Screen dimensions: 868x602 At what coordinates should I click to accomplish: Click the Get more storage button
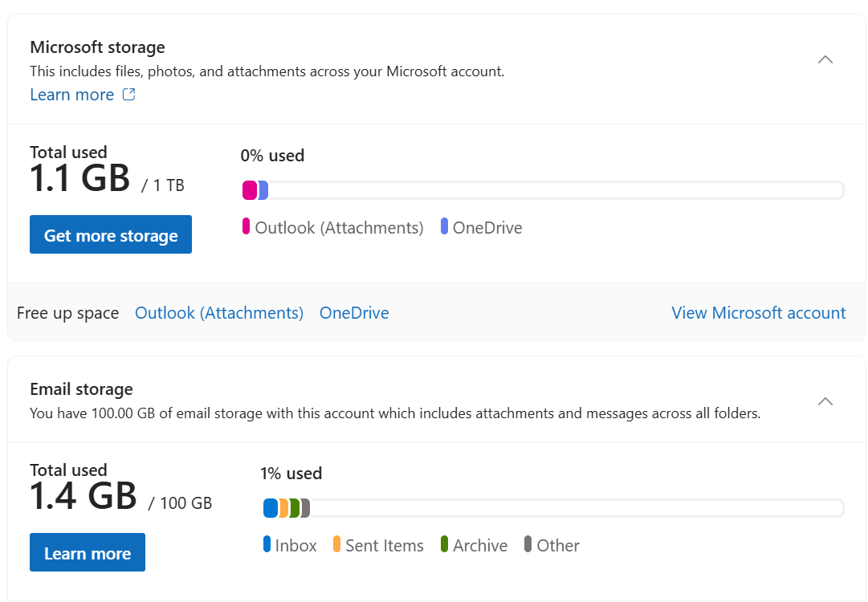111,234
